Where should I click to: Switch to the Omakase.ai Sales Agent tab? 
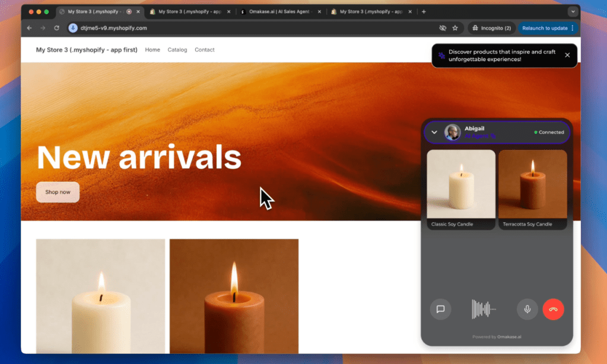point(278,11)
